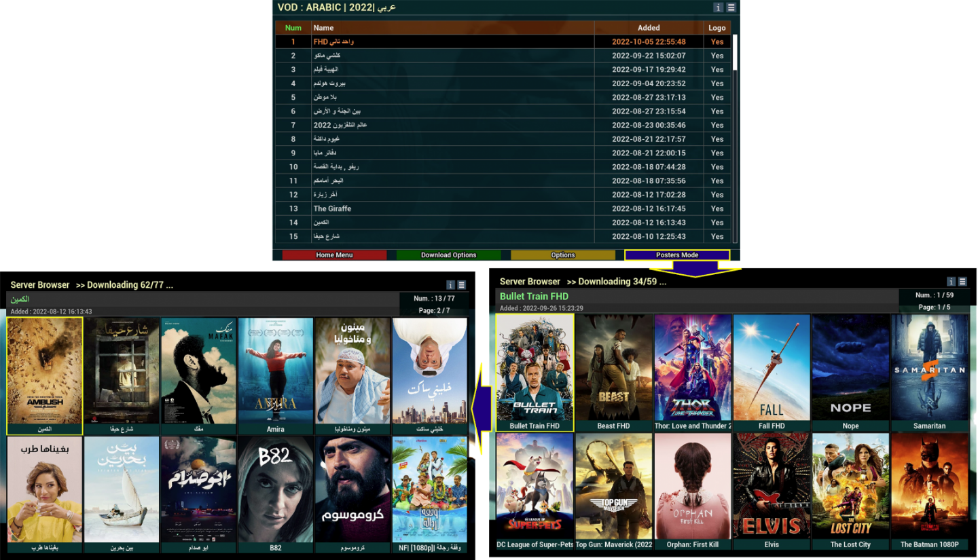
Task: Open Top Gun: Maverick poster
Action: 614,491
